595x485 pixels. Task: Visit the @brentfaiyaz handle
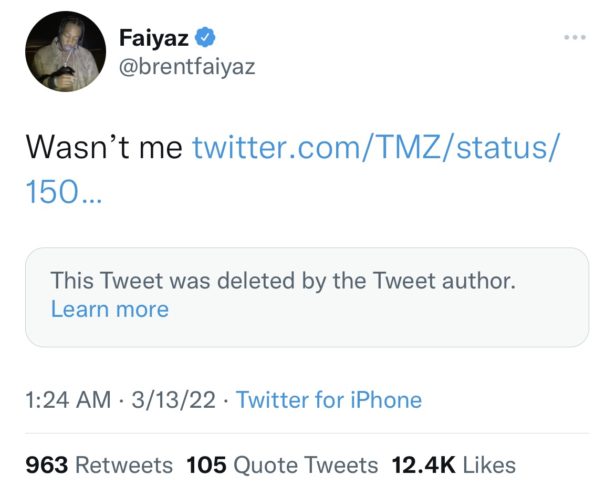187,67
